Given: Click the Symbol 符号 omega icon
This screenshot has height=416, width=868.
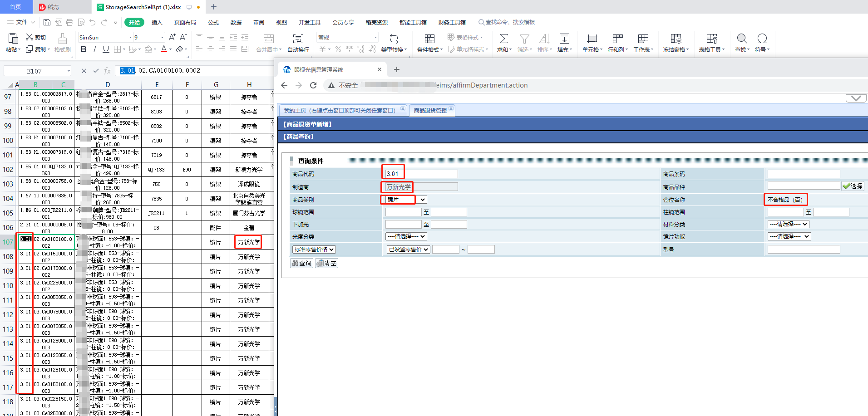Looking at the screenshot, I should [762, 39].
